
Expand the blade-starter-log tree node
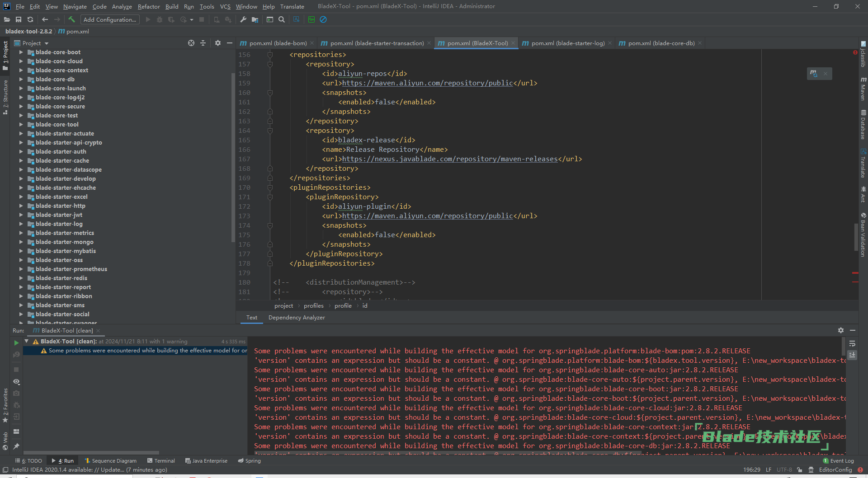tap(21, 224)
